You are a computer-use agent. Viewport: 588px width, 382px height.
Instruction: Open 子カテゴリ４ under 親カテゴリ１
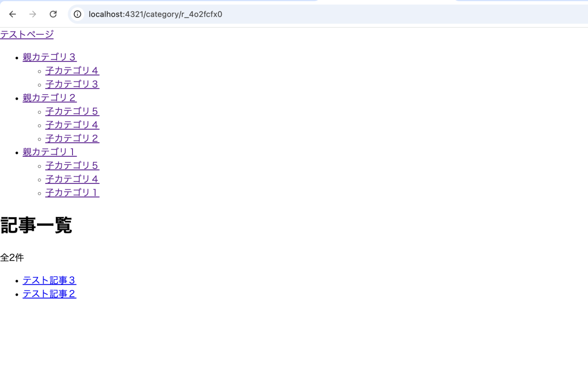72,179
